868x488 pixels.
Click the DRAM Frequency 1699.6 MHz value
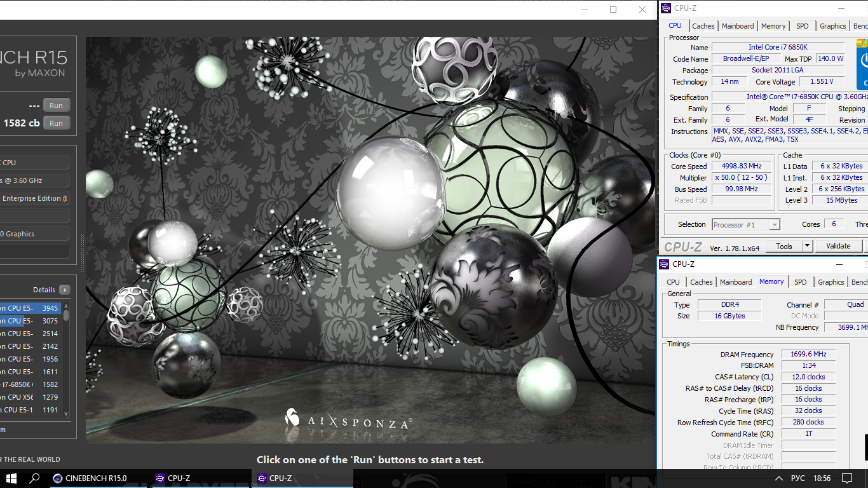click(x=808, y=355)
